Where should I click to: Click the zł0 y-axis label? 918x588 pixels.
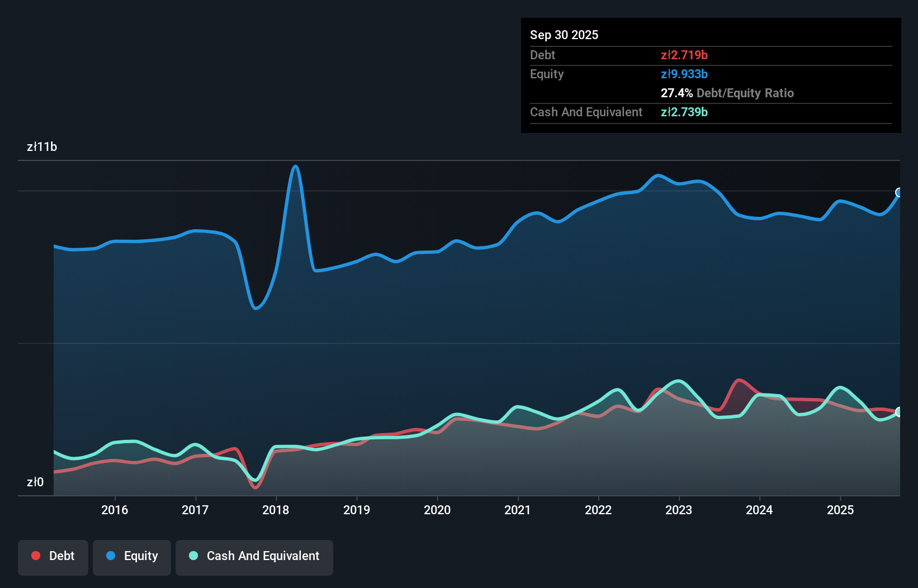coord(35,482)
